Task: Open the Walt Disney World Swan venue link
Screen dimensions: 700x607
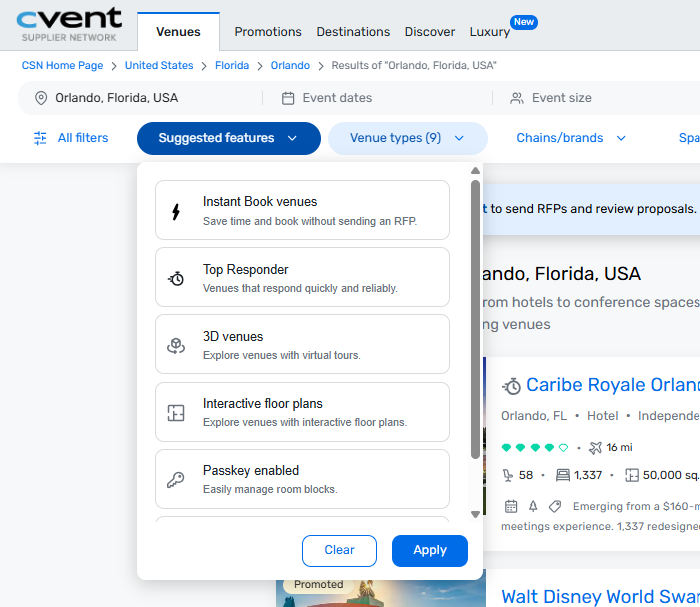Action: coord(600,597)
